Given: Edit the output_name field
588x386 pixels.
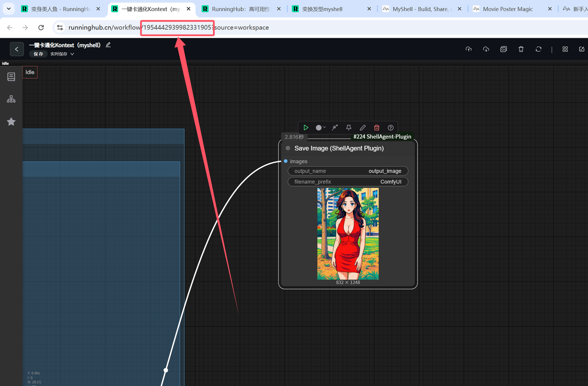Looking at the screenshot, I should tap(348, 171).
